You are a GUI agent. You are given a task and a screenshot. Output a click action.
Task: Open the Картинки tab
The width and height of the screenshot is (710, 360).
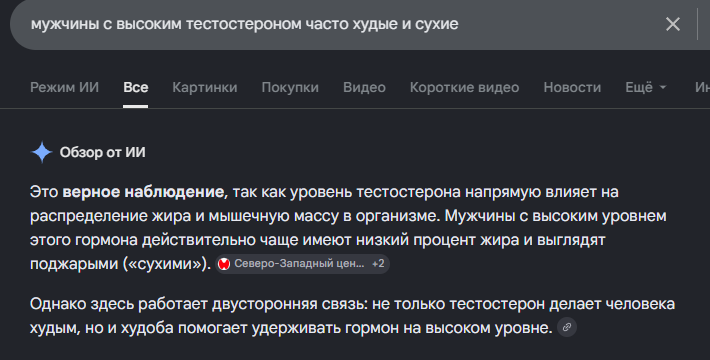tap(205, 87)
